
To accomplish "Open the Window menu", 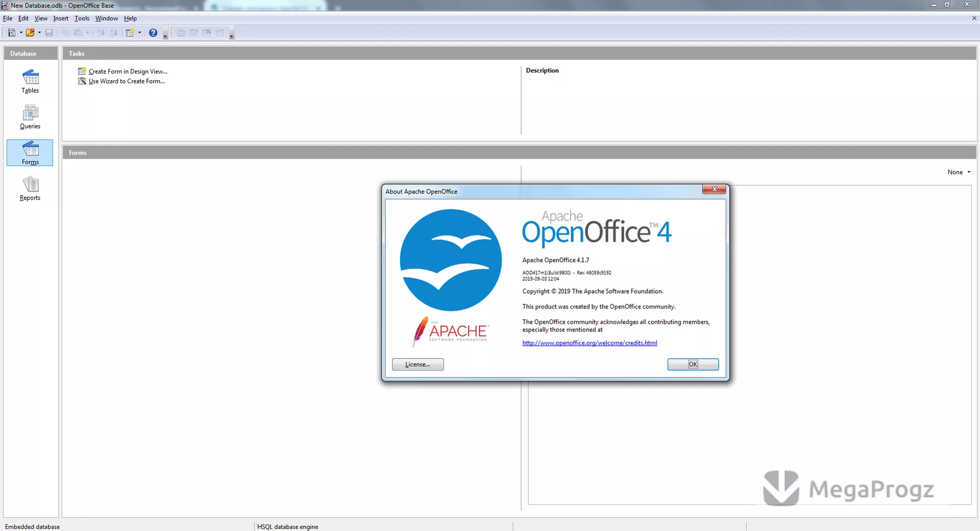I will pos(107,18).
